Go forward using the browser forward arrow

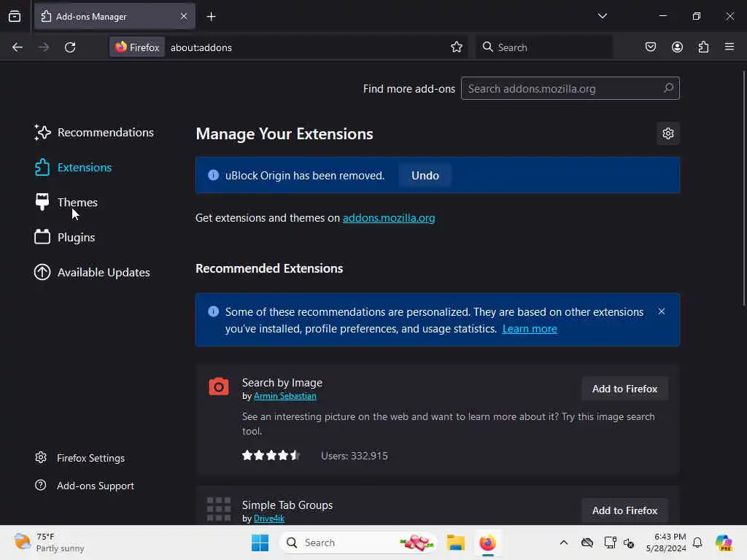(x=43, y=47)
